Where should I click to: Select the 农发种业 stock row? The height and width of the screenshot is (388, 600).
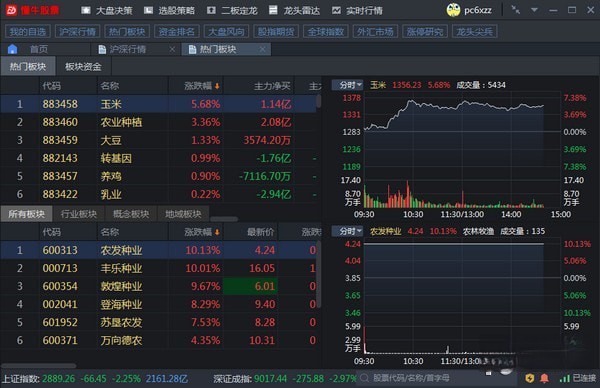pyautogui.click(x=158, y=250)
